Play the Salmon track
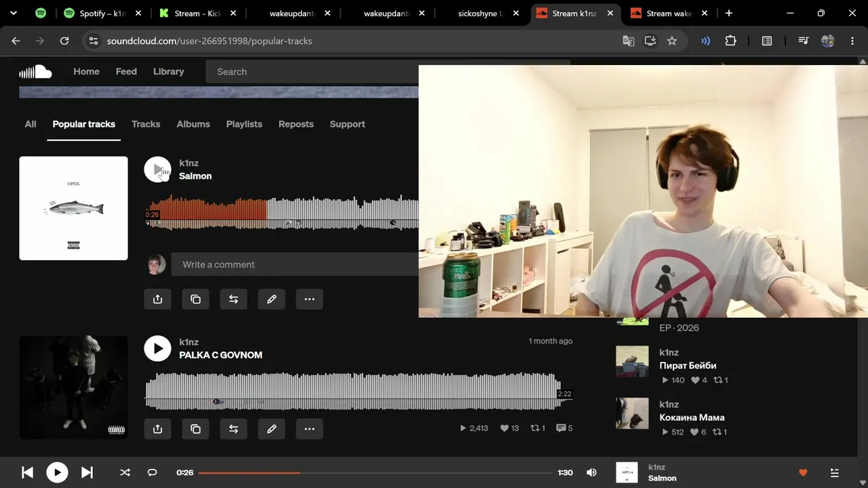868x488 pixels. point(157,169)
